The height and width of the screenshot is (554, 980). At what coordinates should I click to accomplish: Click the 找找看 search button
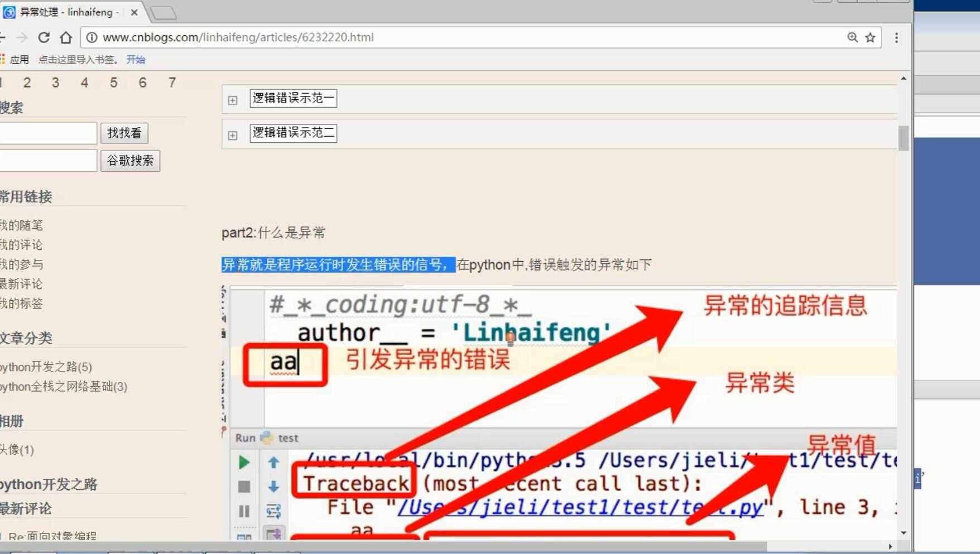tap(124, 133)
